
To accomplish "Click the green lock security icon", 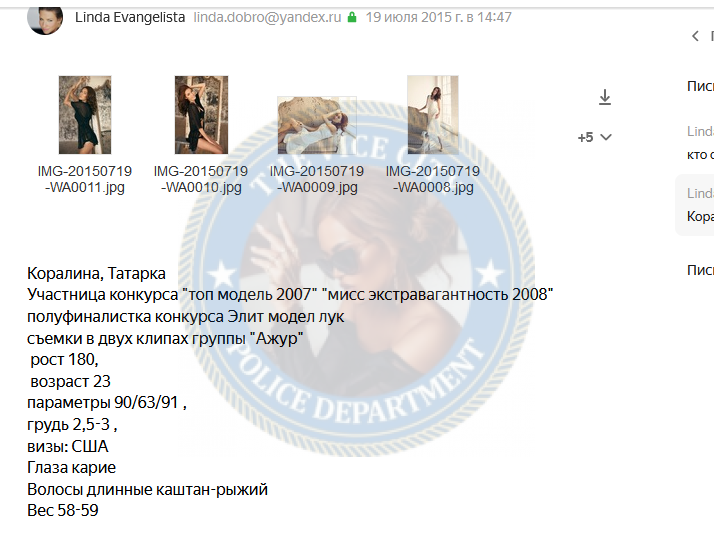I will pyautogui.click(x=352, y=17).
